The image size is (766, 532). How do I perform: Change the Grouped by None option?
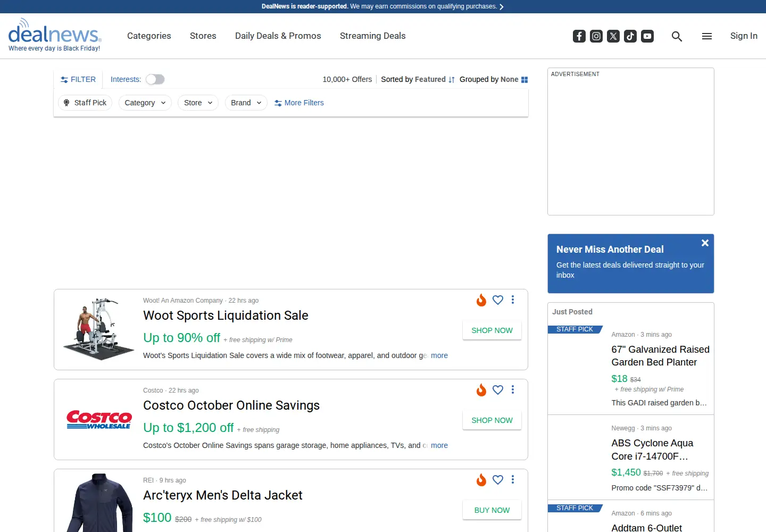pyautogui.click(x=494, y=79)
